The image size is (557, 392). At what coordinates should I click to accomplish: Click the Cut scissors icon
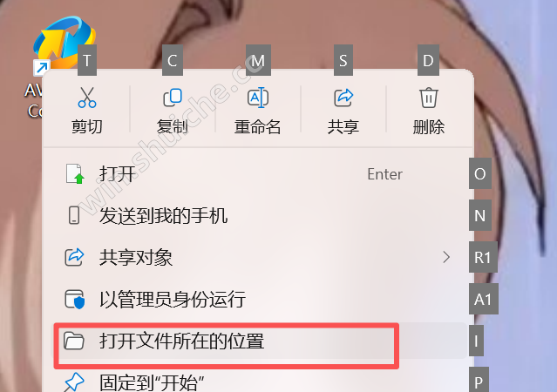point(87,98)
